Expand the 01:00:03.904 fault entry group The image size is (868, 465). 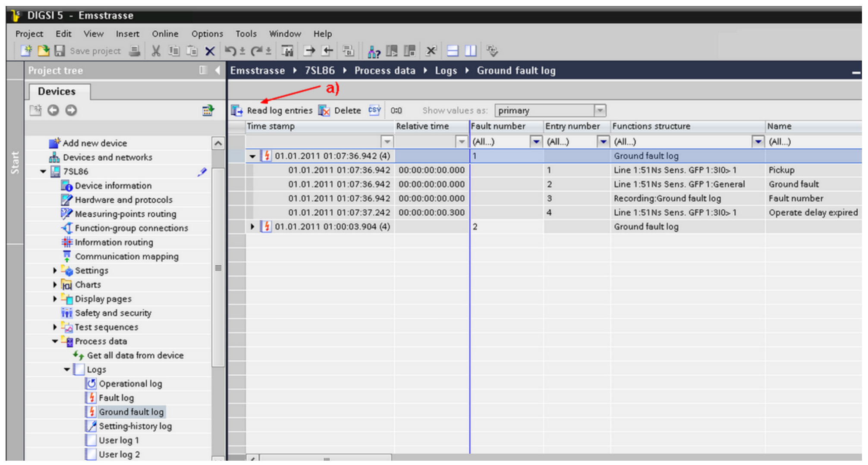coord(252,227)
